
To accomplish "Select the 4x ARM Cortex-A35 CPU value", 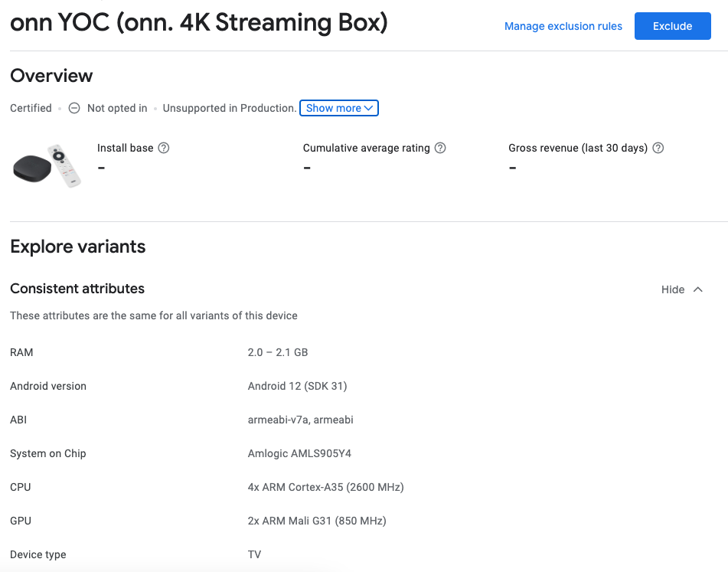I will (x=325, y=487).
